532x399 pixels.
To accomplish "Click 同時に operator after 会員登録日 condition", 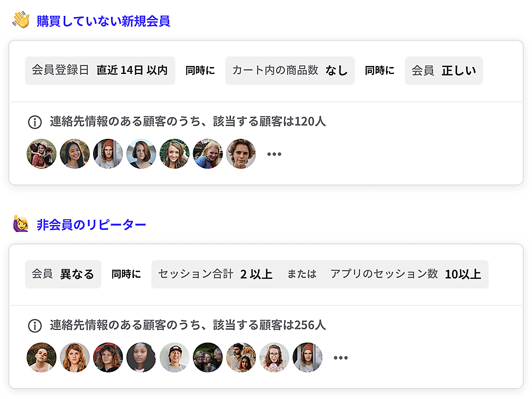I will coord(200,70).
